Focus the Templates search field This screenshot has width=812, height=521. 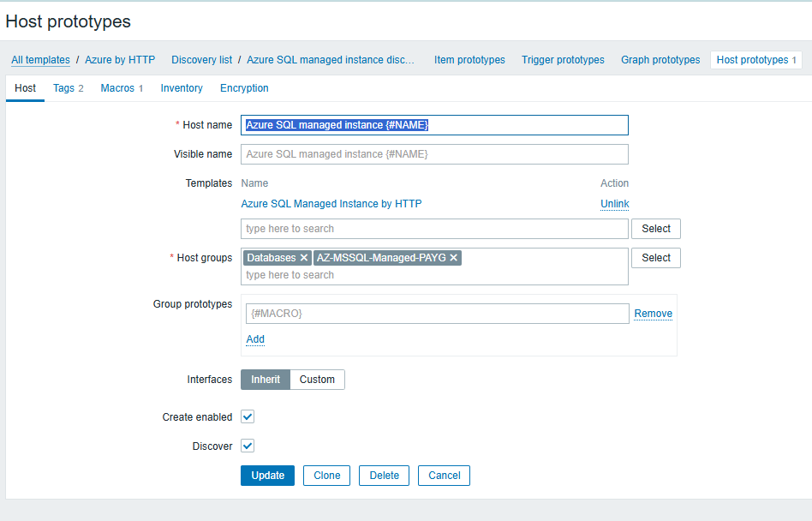click(434, 229)
